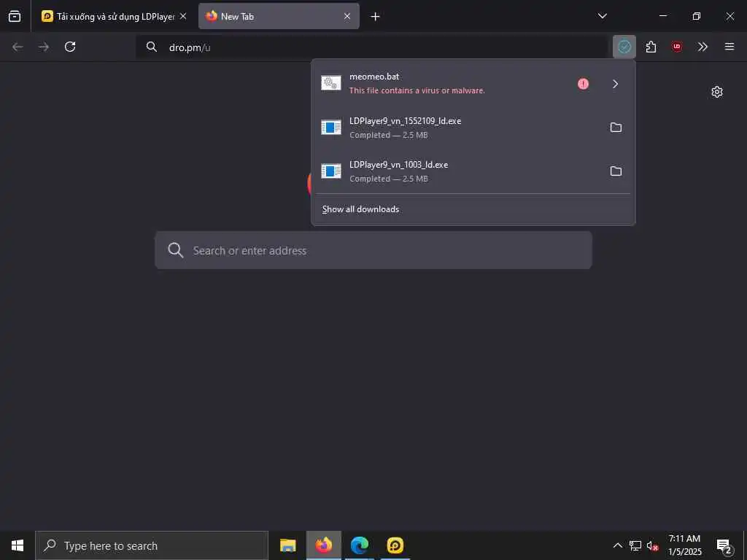The image size is (747, 560).
Task: Expand the list all tabs chevron
Action: (602, 16)
